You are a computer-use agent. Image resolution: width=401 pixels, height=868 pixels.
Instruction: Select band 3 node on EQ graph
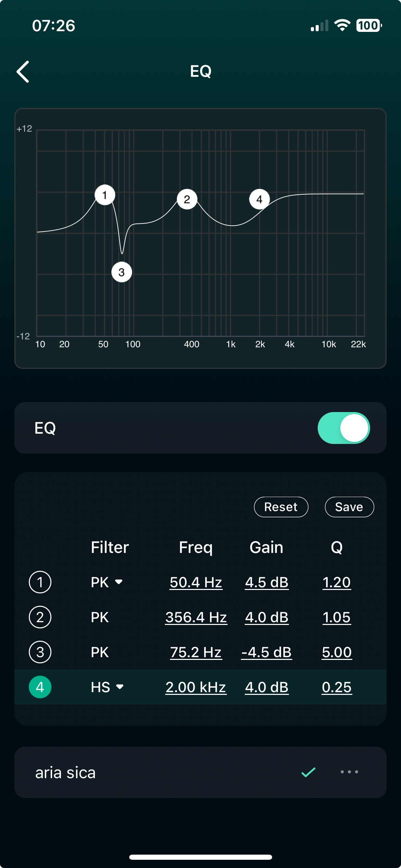122,272
